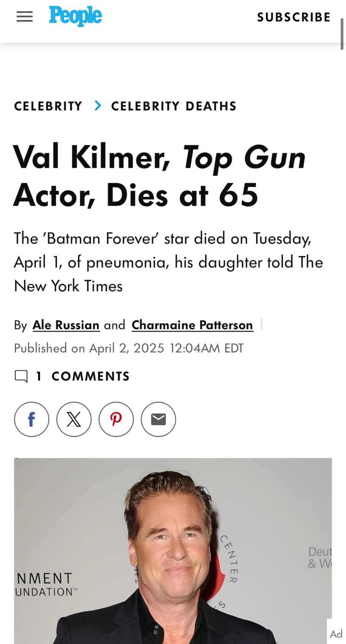The image size is (346, 644).
Task: Open author Ale Russian's profile
Action: point(66,325)
